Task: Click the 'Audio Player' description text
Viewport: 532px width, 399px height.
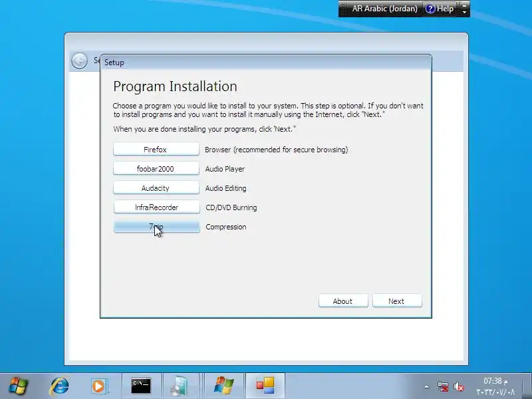Action: (x=225, y=169)
